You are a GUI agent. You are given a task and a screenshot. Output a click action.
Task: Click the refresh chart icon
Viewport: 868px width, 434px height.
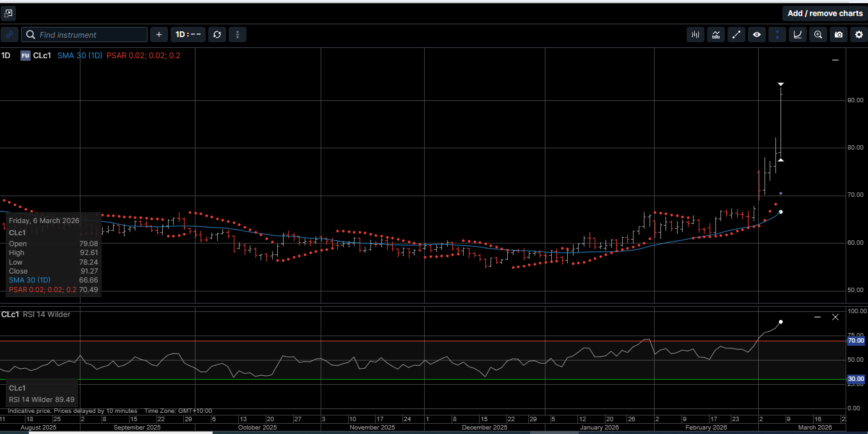[217, 35]
